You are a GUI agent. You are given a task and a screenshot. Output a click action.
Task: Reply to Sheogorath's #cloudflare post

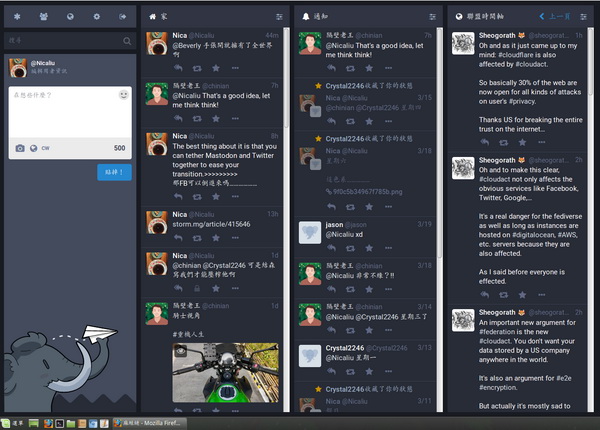click(484, 142)
